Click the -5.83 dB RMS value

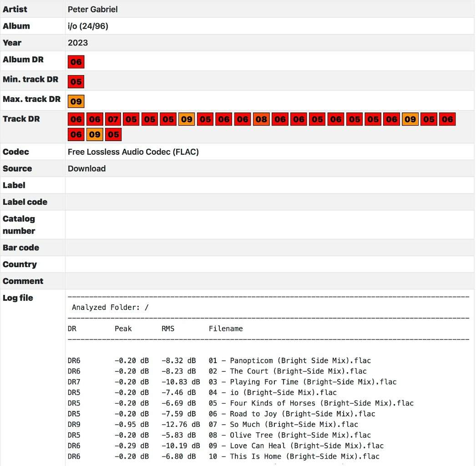(x=178, y=435)
